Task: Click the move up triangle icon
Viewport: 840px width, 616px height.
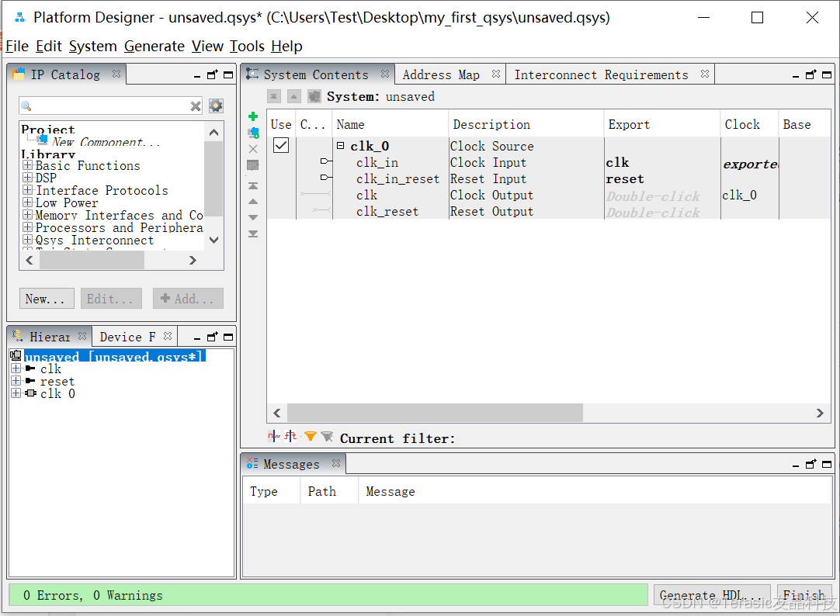Action: (x=253, y=202)
